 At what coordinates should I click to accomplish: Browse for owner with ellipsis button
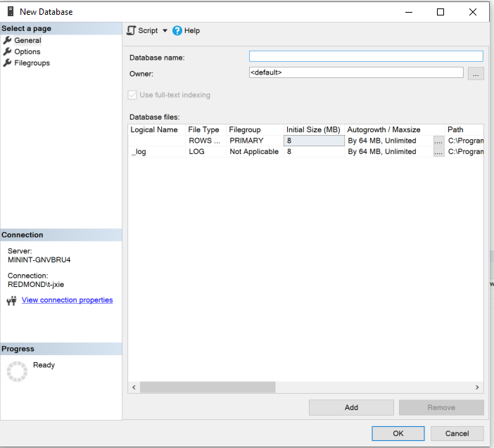[476, 73]
